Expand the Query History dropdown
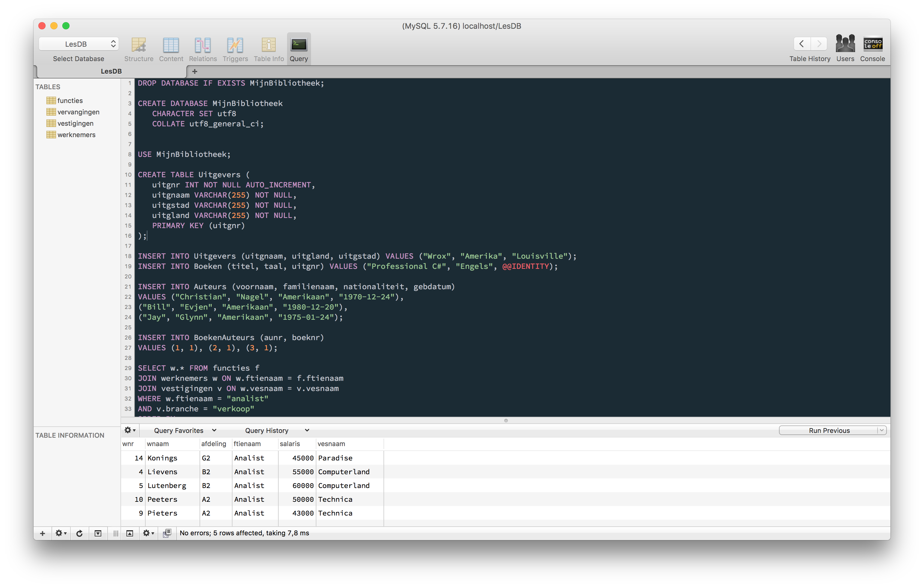This screenshot has height=588, width=924. [x=277, y=430]
